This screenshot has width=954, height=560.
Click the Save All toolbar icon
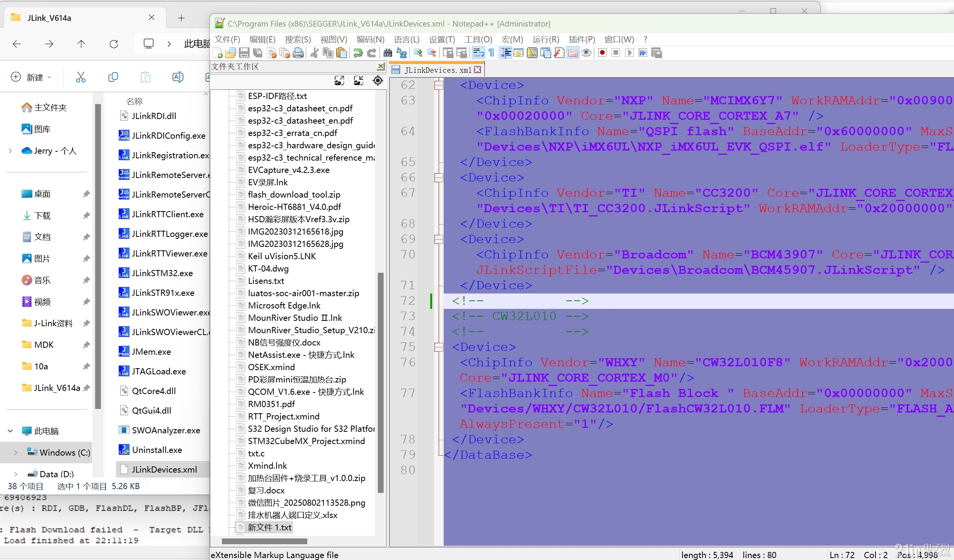[x=258, y=53]
